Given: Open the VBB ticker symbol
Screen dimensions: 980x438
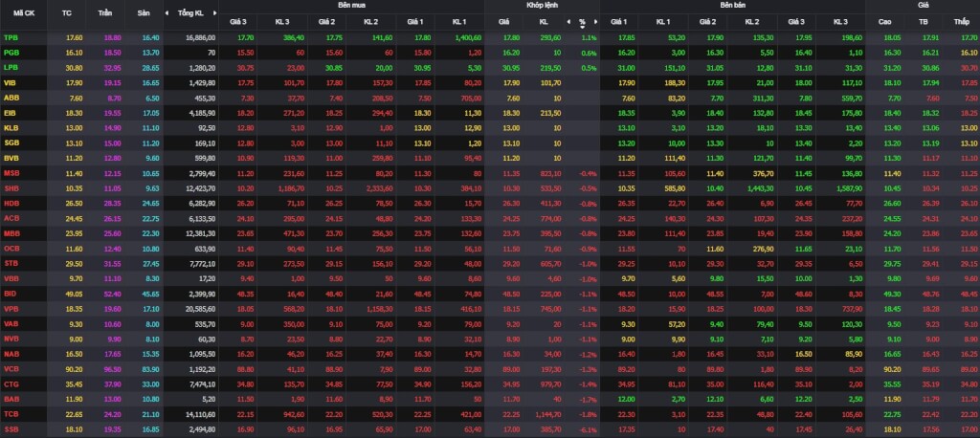Looking at the screenshot, I should 11,278.
